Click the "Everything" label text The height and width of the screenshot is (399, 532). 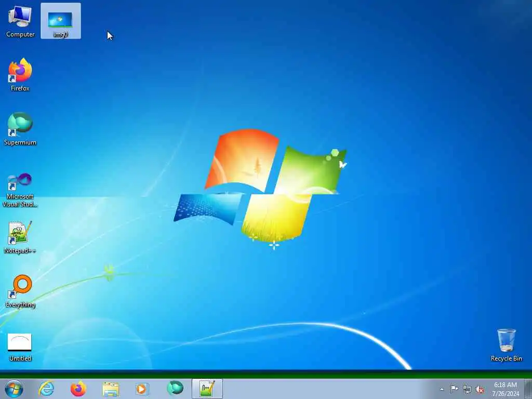click(20, 304)
